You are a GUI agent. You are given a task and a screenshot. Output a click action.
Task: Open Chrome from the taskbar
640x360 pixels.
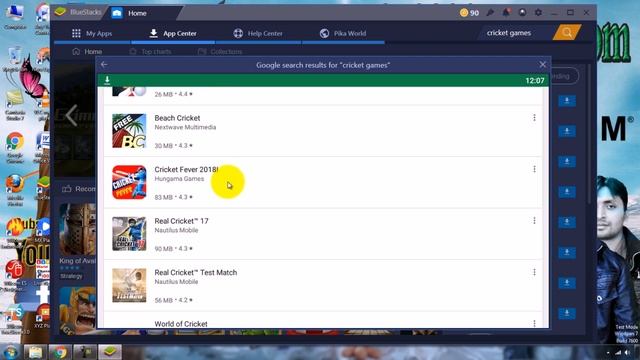(x=60, y=352)
